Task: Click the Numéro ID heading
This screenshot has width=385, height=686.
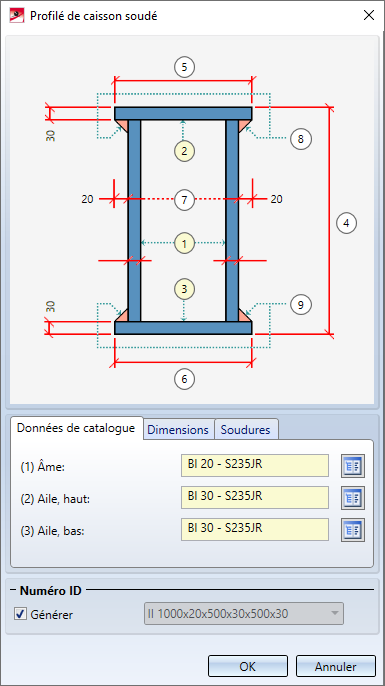Action: [50, 591]
